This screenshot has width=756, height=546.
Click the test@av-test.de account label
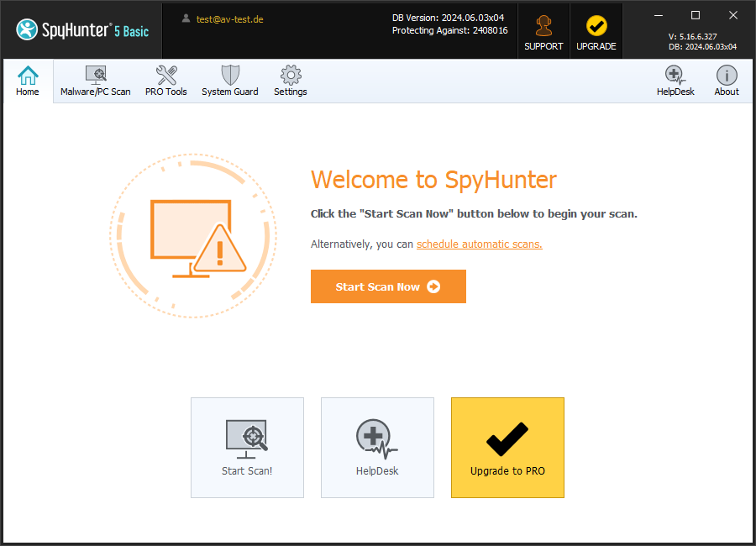[x=229, y=18]
